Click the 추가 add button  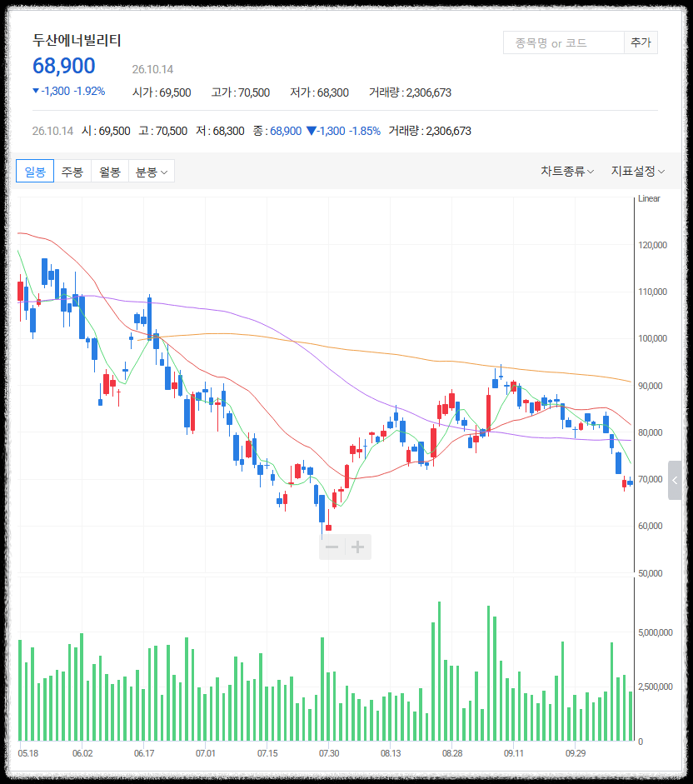point(641,43)
